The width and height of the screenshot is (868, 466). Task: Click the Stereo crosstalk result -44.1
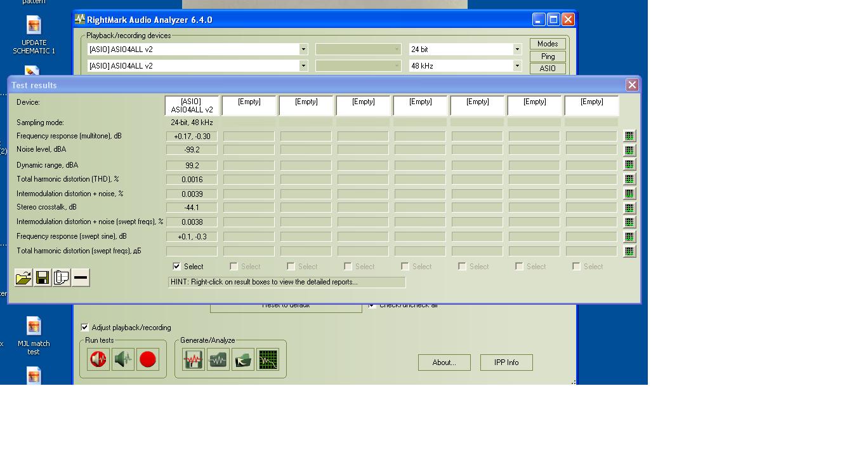192,208
